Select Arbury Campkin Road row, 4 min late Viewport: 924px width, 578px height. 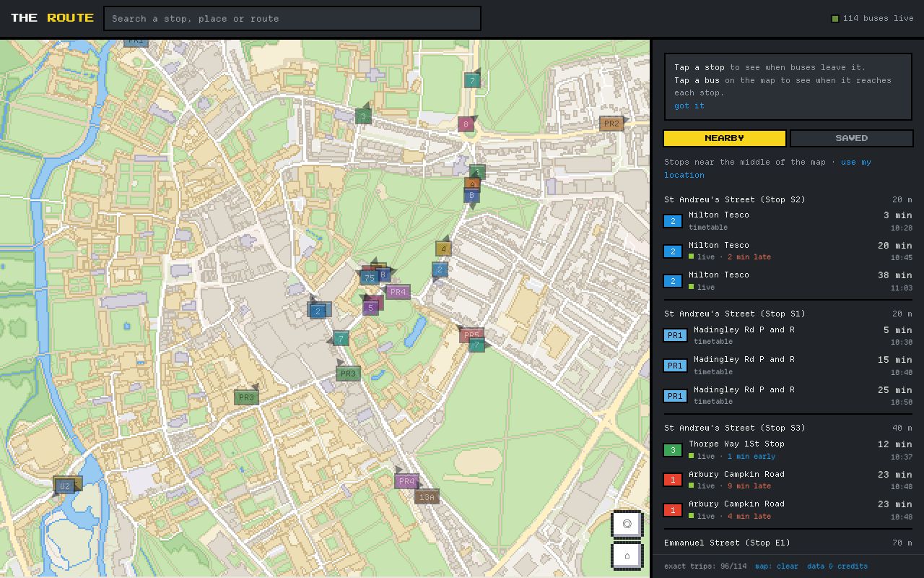tap(788, 510)
